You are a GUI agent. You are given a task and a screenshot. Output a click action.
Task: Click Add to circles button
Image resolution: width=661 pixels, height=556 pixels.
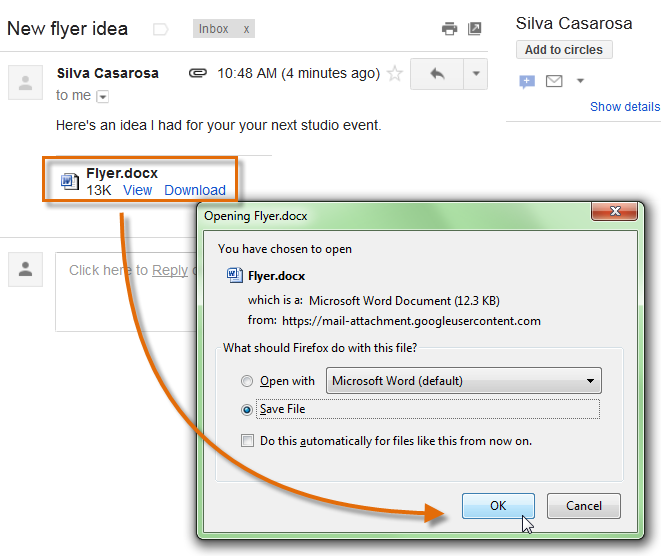pyautogui.click(x=564, y=50)
